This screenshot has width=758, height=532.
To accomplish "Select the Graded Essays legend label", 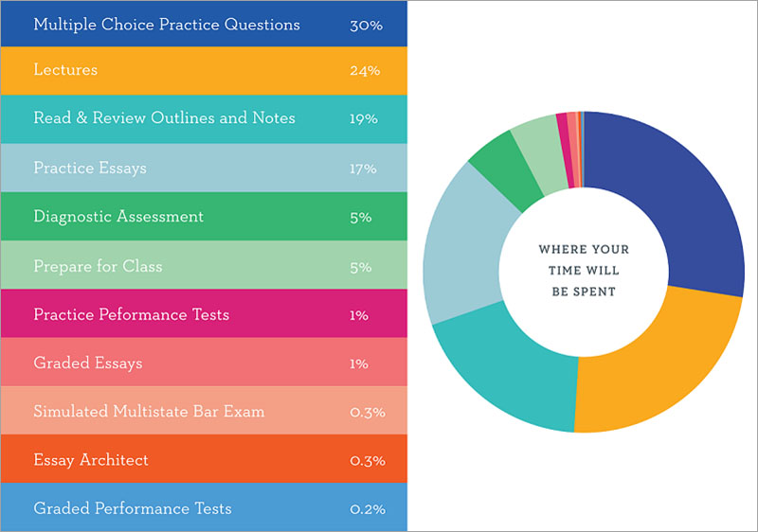I will click(88, 363).
